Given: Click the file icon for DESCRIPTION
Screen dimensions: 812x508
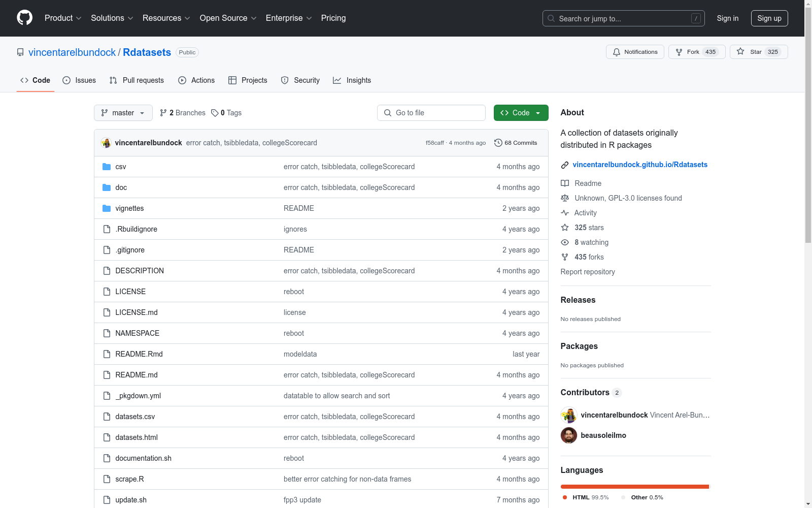Looking at the screenshot, I should 107,271.
